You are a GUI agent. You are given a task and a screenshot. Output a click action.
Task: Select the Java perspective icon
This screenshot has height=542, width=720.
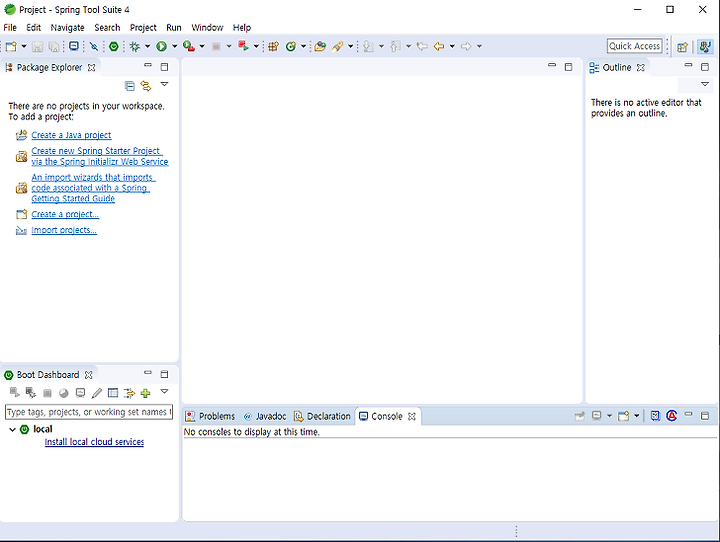pos(705,46)
